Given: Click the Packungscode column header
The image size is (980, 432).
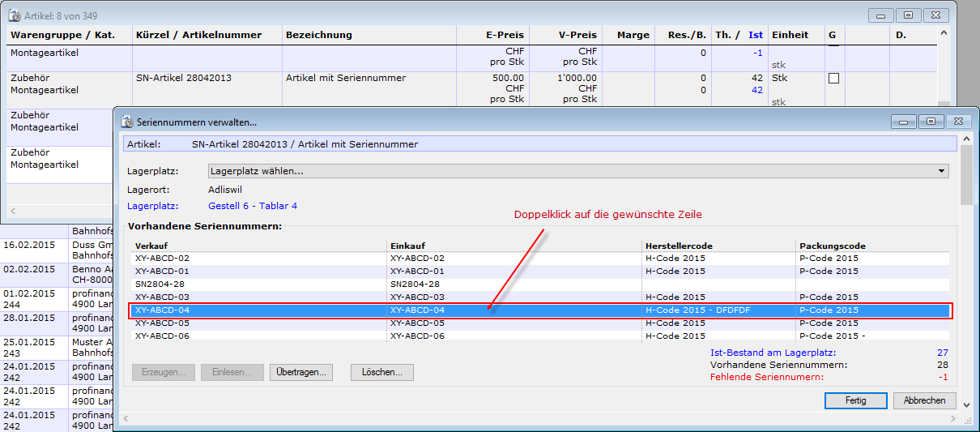Looking at the screenshot, I should [833, 246].
